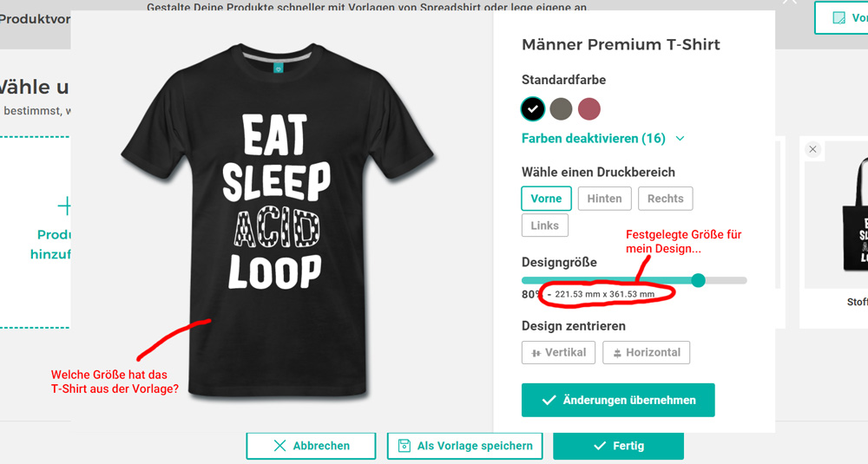
Task: Click the Designgröße slider handle
Action: pyautogui.click(x=699, y=280)
